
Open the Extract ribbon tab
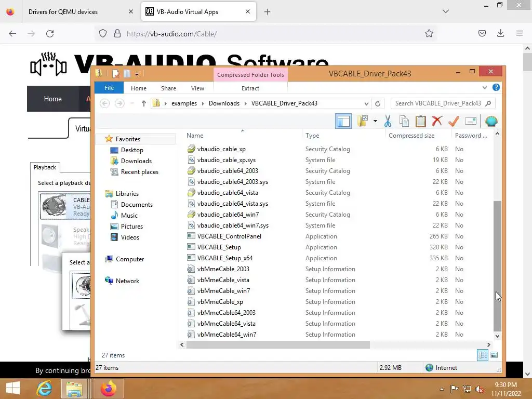pyautogui.click(x=250, y=88)
